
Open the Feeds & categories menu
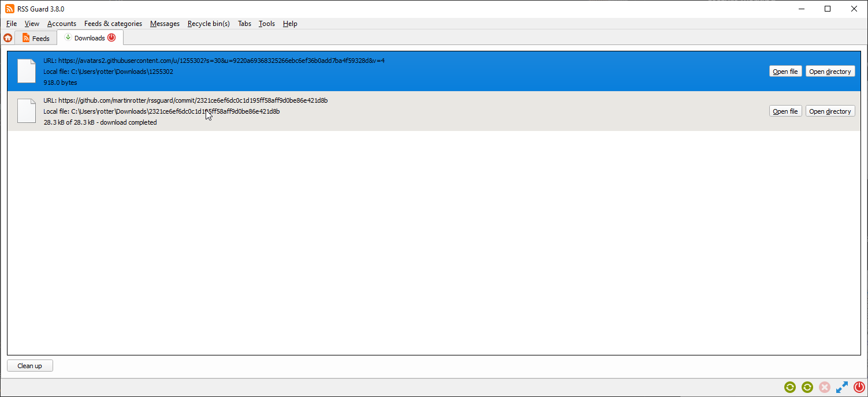click(113, 24)
